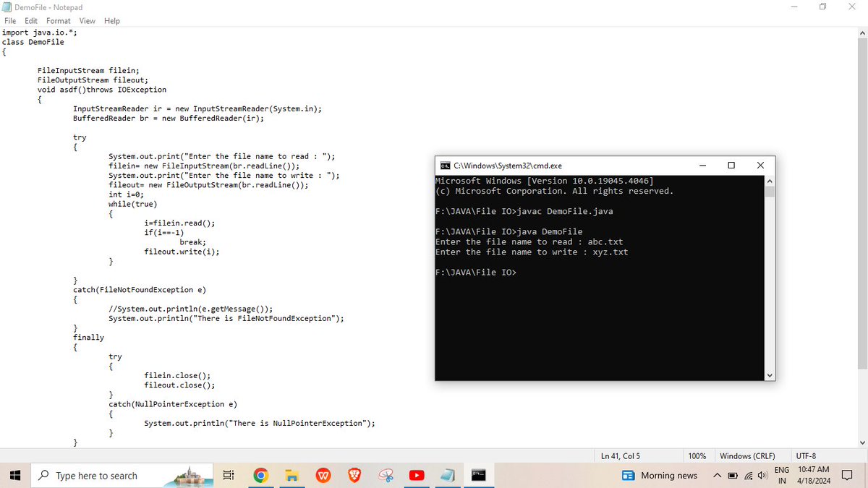Click the line 'import java.io.*;' in Notepad

(x=38, y=33)
